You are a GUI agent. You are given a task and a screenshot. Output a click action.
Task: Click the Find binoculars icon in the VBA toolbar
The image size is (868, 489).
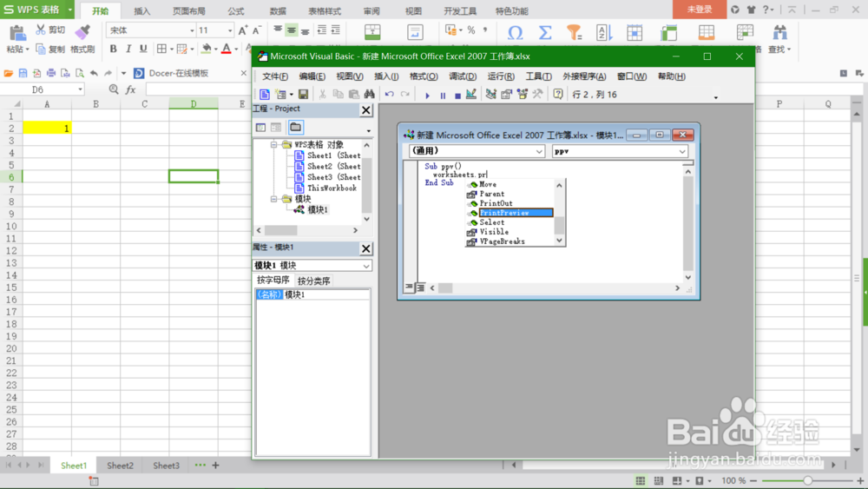click(369, 95)
